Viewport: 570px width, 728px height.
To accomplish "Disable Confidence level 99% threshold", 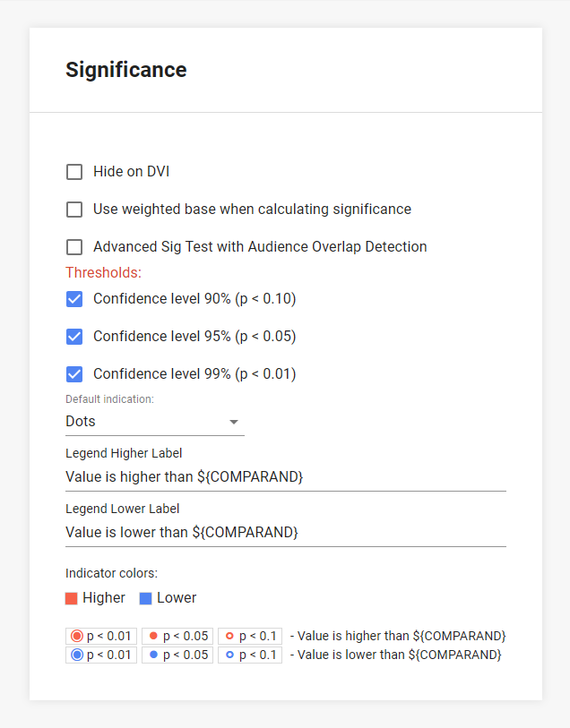I will (x=74, y=374).
